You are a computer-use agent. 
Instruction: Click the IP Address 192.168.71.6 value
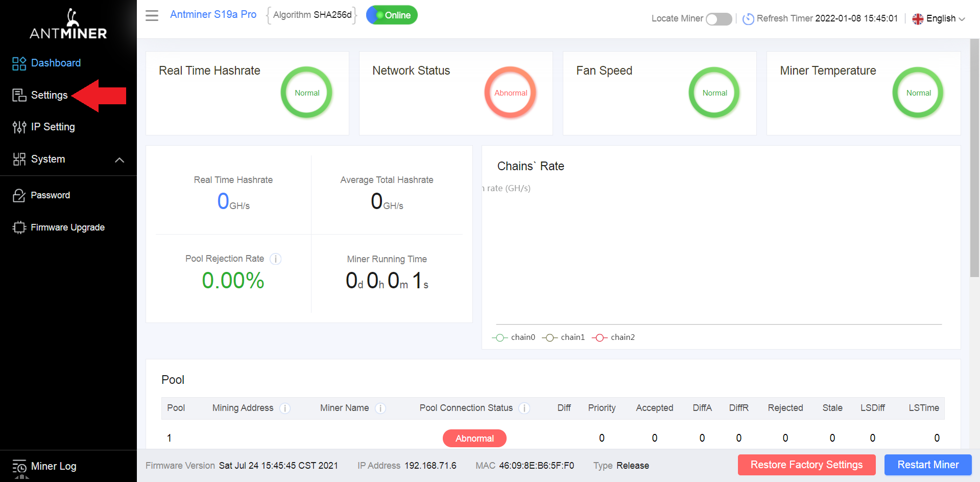(x=431, y=466)
